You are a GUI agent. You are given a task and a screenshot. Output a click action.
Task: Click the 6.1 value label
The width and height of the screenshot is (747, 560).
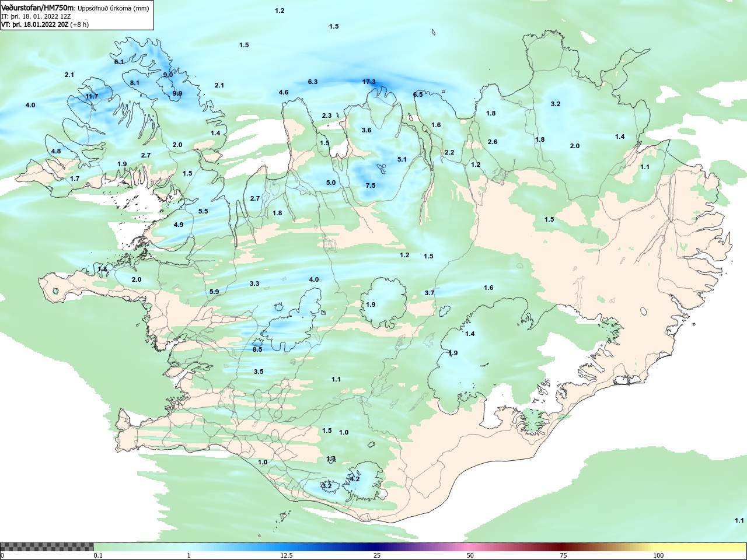pos(119,62)
